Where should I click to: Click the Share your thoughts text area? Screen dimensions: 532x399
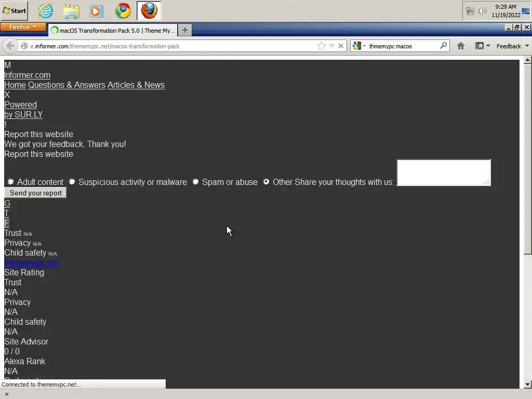tap(444, 172)
